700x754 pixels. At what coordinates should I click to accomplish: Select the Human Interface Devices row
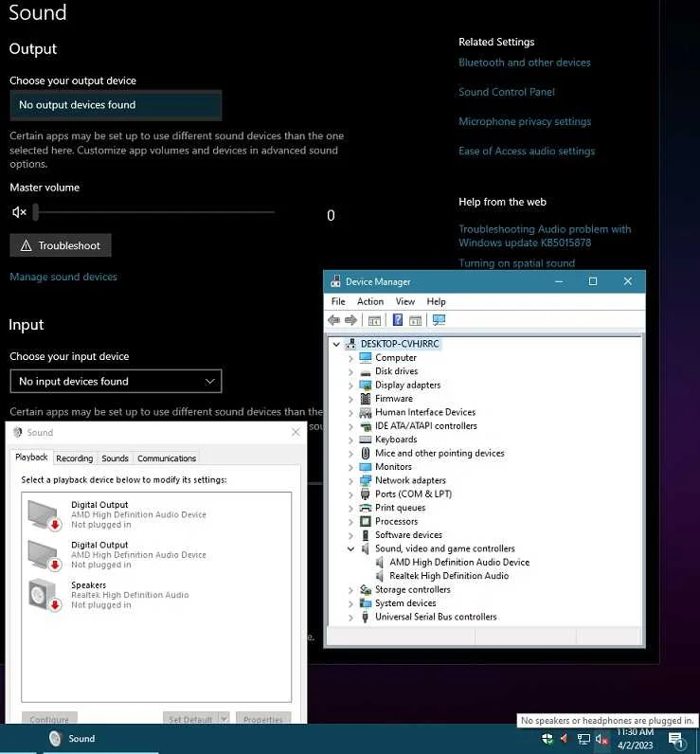pos(425,412)
